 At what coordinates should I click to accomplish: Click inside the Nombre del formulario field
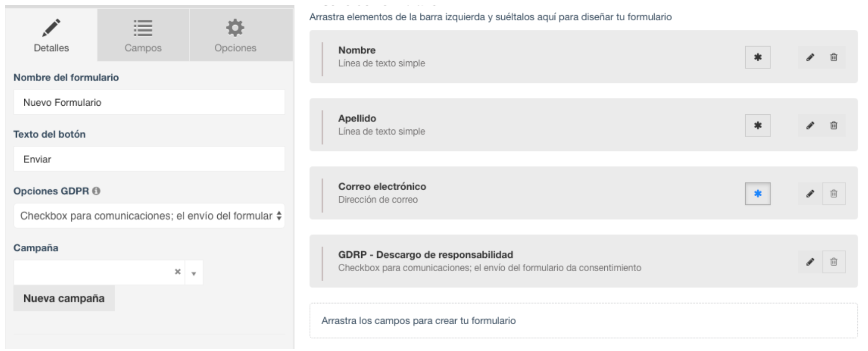(x=150, y=102)
